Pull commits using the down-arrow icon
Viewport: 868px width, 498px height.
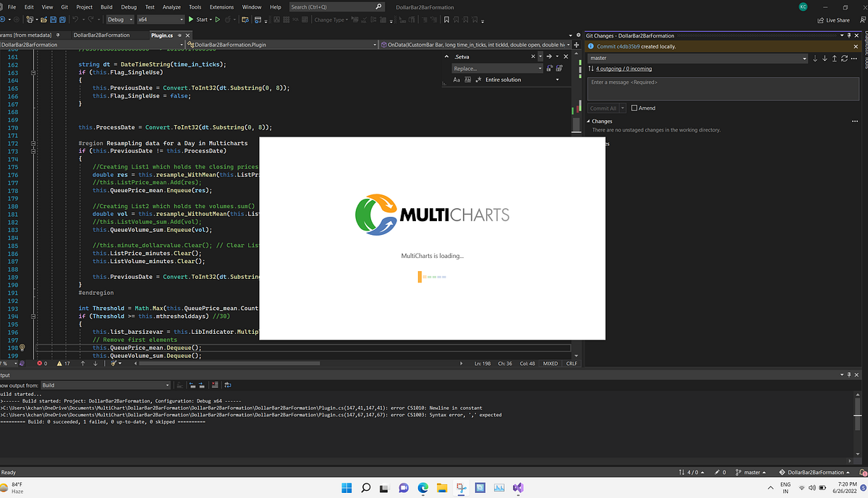coord(825,59)
